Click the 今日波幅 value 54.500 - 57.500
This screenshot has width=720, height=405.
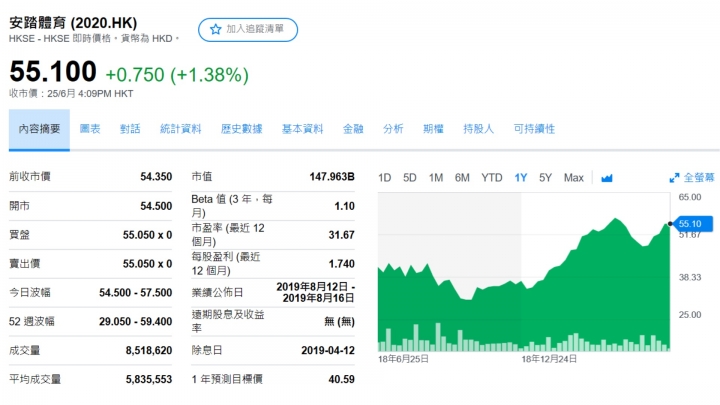(135, 293)
